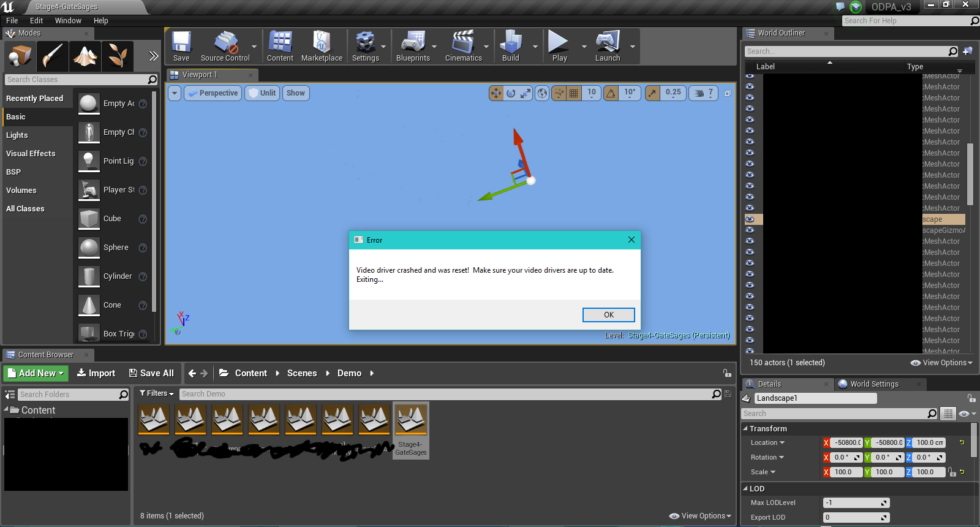Toggle world/local coordinate system icon
This screenshot has width=980, height=527.
[542, 93]
